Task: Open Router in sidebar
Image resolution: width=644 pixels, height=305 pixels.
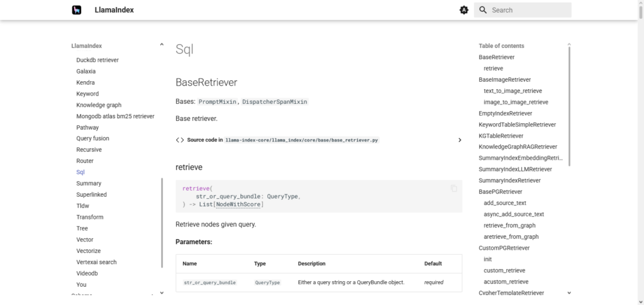Action: coord(85,161)
